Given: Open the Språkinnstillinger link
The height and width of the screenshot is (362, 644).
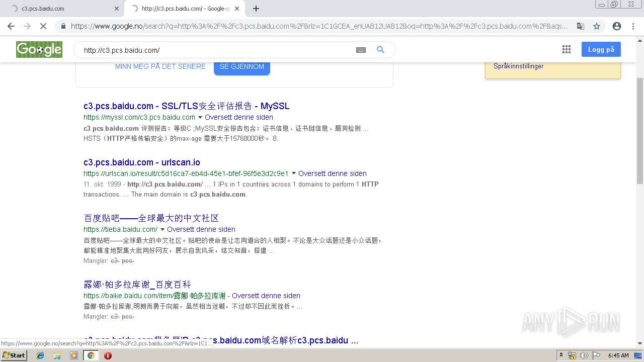Looking at the screenshot, I should (x=518, y=66).
